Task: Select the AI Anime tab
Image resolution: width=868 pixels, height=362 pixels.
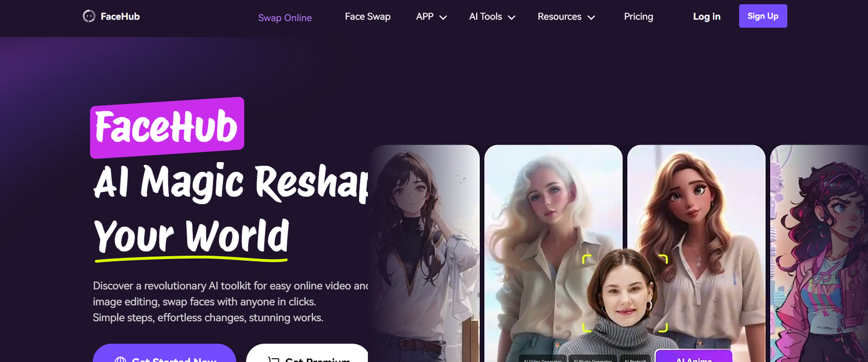Action: coord(693,358)
